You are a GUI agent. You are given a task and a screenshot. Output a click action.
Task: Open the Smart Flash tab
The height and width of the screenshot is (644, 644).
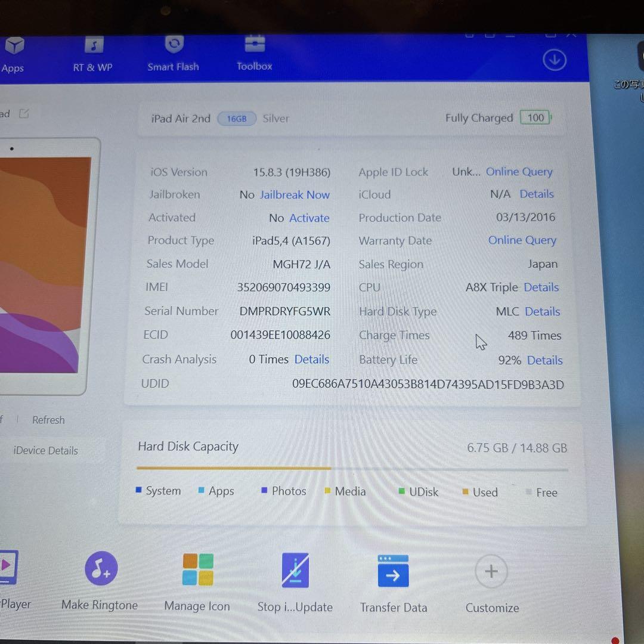[174, 54]
